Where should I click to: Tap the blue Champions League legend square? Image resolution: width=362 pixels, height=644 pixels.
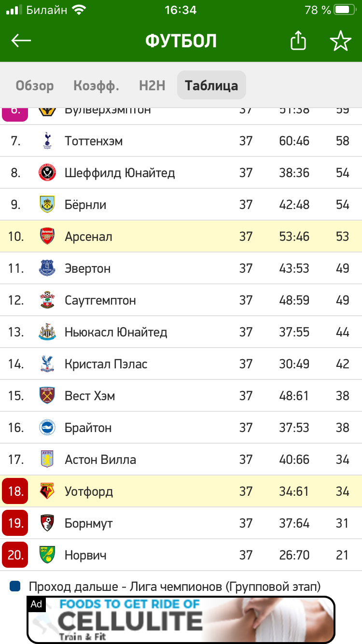[x=15, y=587]
